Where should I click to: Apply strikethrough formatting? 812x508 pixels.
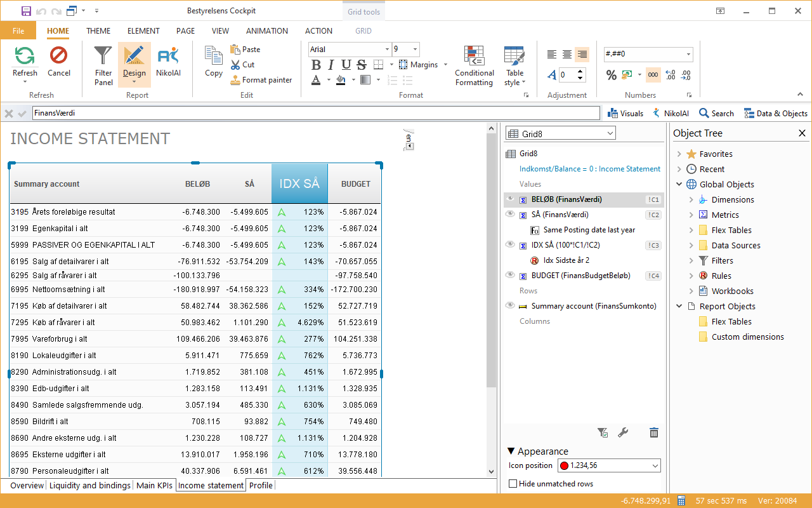click(362, 65)
